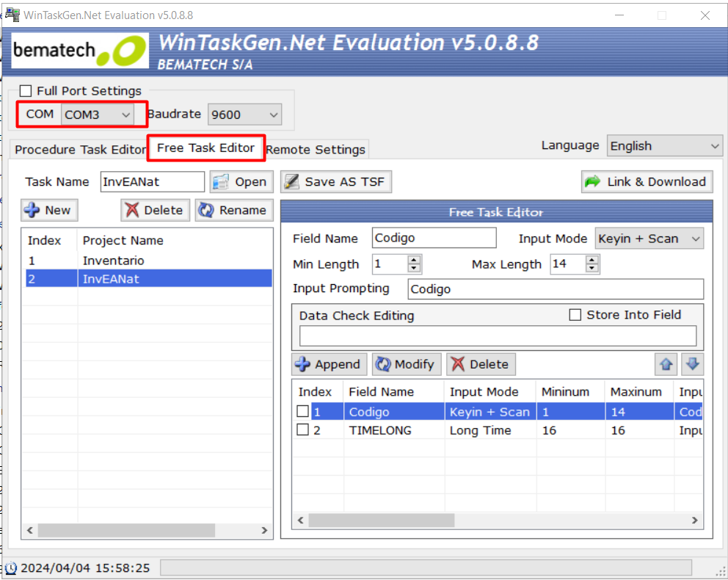Tick the checkbox for TIMELONG row
728x580 pixels.
302,430
